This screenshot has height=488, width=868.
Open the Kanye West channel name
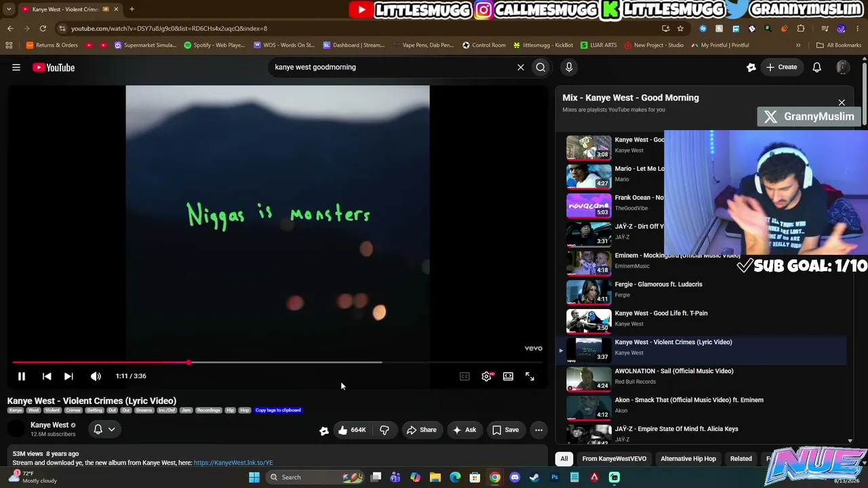click(50, 425)
